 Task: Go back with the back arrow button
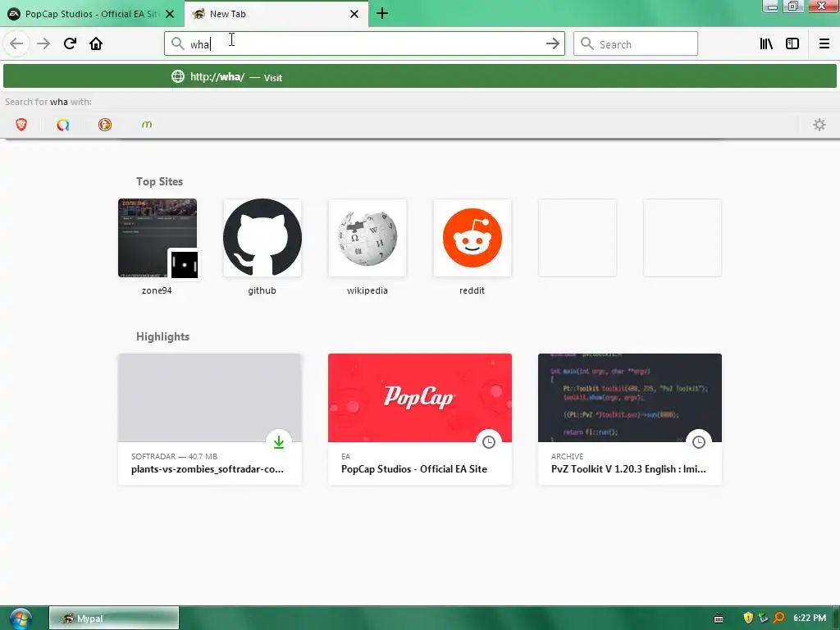(x=16, y=43)
